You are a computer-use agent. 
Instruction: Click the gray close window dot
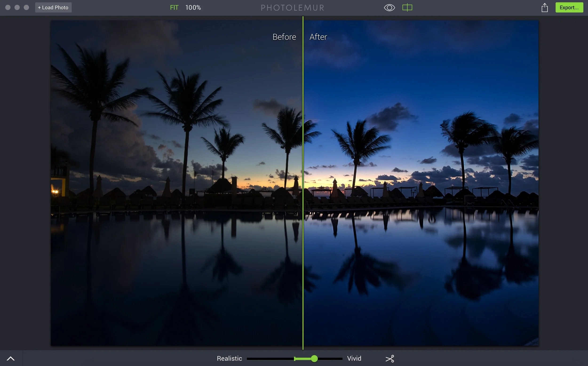coord(8,8)
